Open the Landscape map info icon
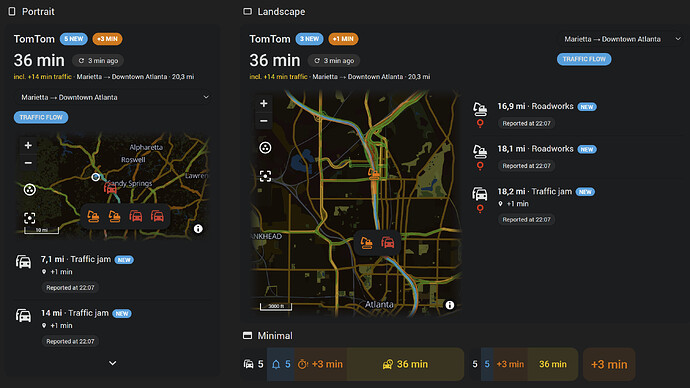690x388 pixels. [x=449, y=305]
